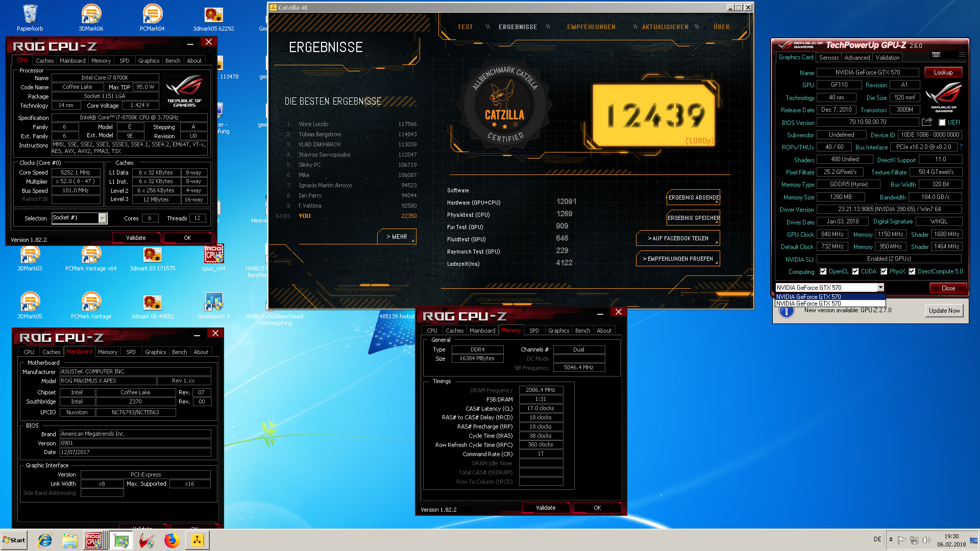980x551 pixels.
Task: Click ERGEBNIS SPEICHERN in Catzilla
Action: (x=694, y=218)
